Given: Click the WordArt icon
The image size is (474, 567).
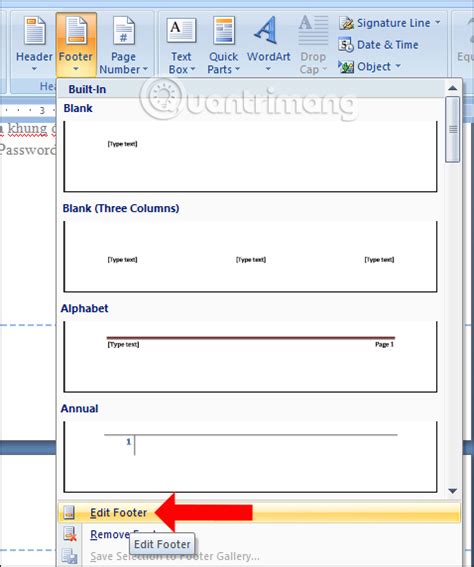Looking at the screenshot, I should pyautogui.click(x=267, y=30).
